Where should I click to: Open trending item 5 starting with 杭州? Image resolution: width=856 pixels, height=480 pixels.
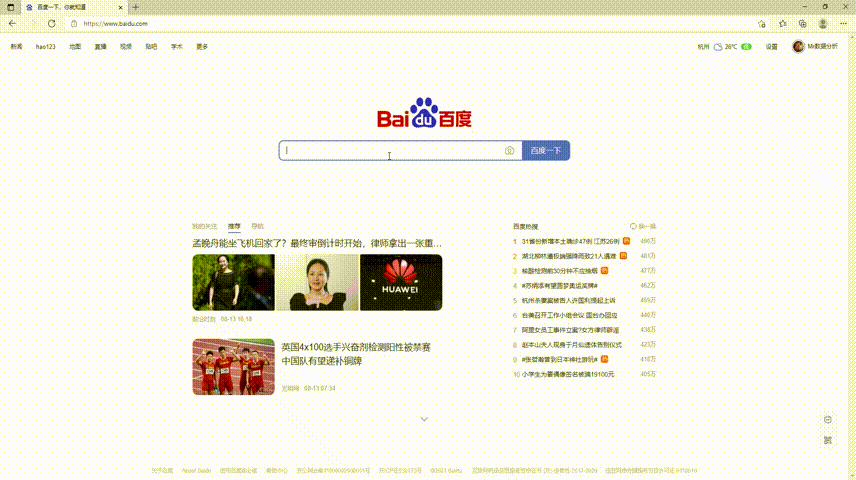click(x=568, y=300)
